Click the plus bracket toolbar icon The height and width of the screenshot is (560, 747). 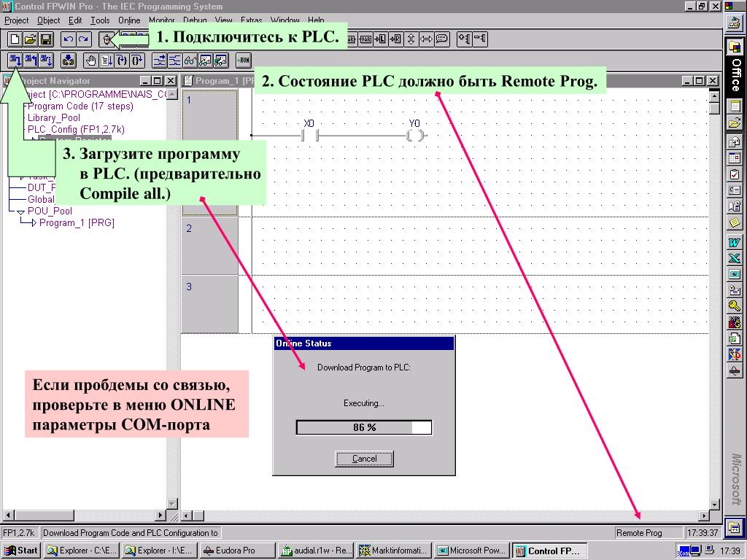tap(464, 39)
